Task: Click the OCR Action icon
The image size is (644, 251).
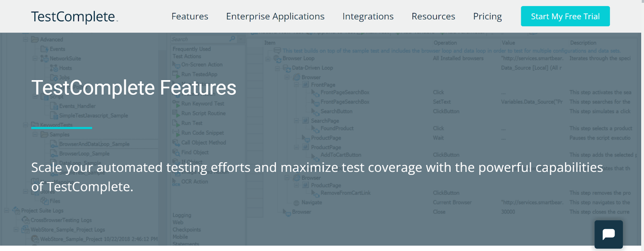Action: (176, 182)
